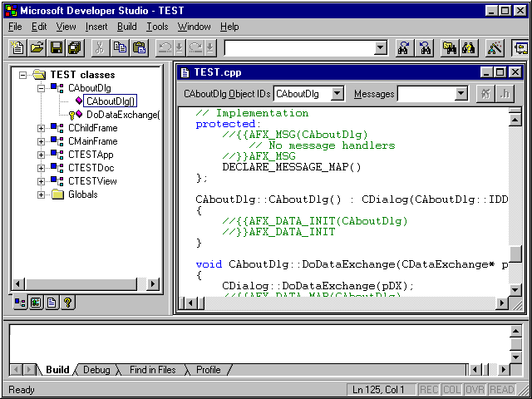Screen dimensions: 532x399
Task: Open the Build menu
Action: (x=126, y=27)
